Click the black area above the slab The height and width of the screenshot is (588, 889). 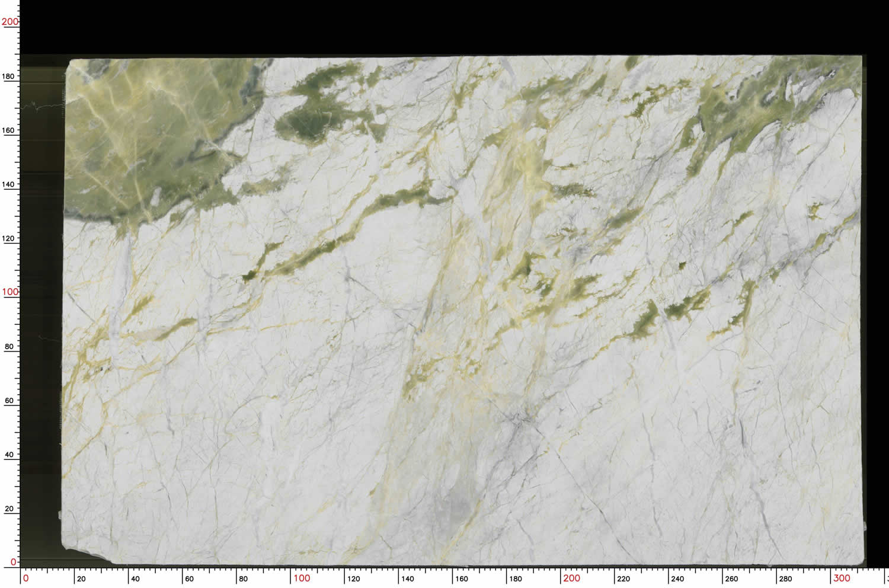[444, 27]
